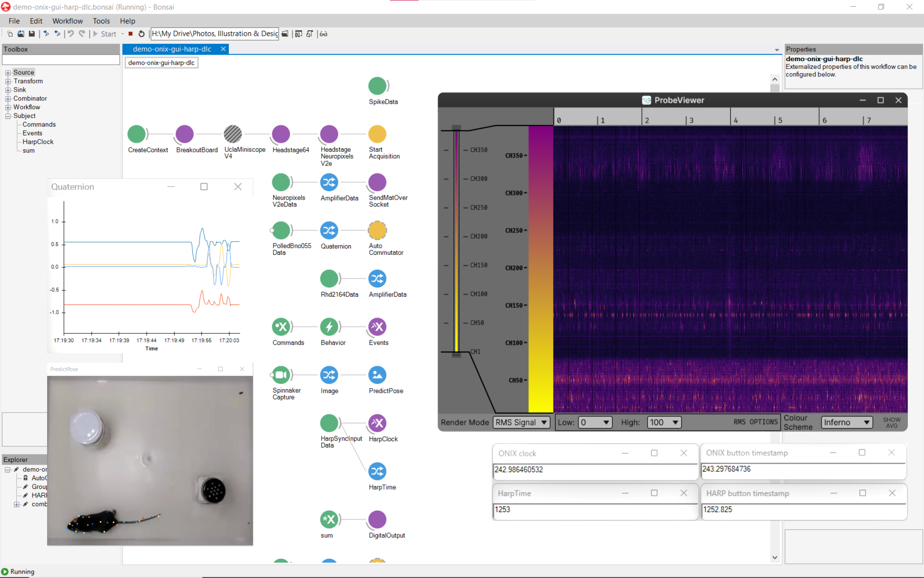Click the demo-onix-gui-harp-dlc breadcrumb button
The width and height of the screenshot is (924, 578).
161,63
